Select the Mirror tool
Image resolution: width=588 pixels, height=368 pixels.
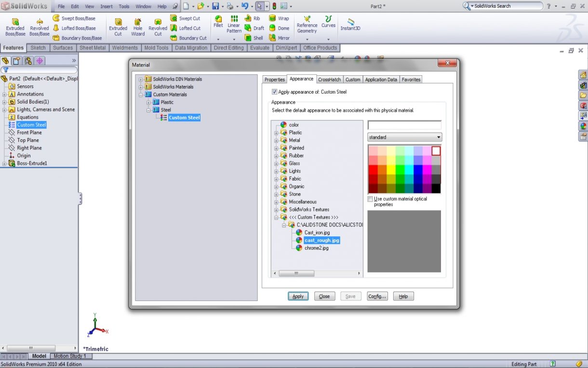coord(280,38)
